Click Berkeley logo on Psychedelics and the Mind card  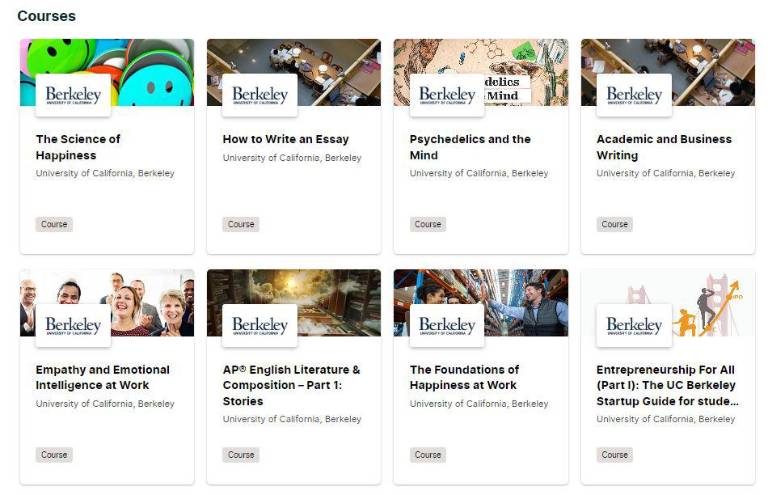coord(447,95)
